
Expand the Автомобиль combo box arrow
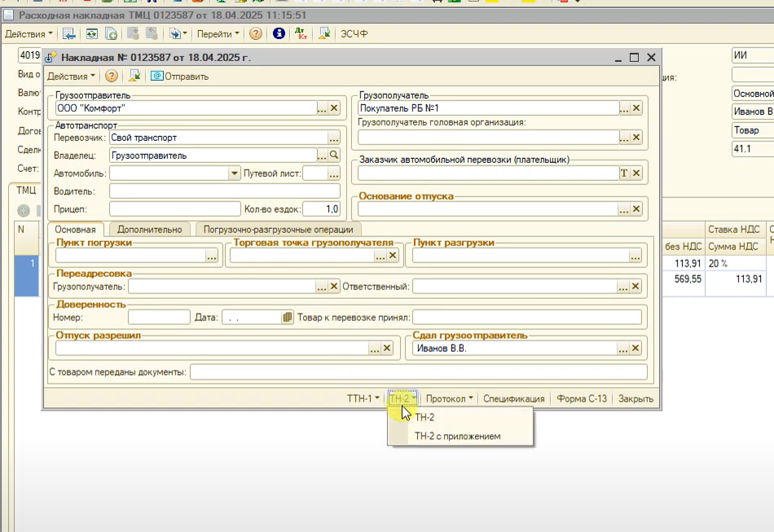point(234,174)
